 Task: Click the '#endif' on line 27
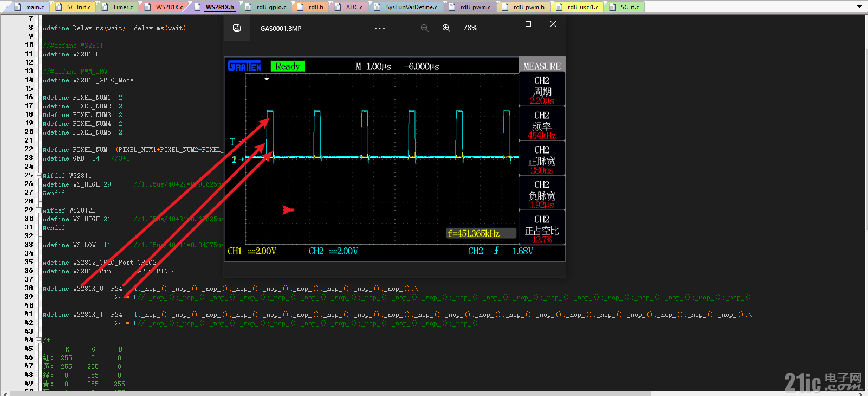tap(54, 193)
